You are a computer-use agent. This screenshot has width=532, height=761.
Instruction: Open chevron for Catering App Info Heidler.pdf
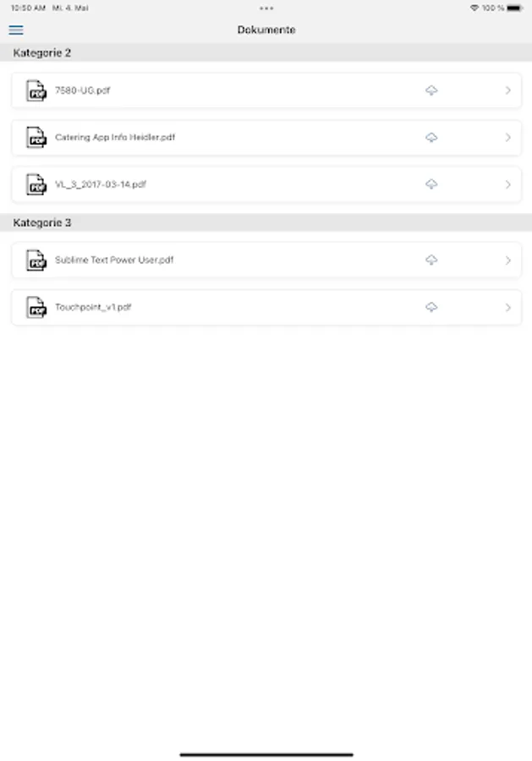[x=507, y=137]
